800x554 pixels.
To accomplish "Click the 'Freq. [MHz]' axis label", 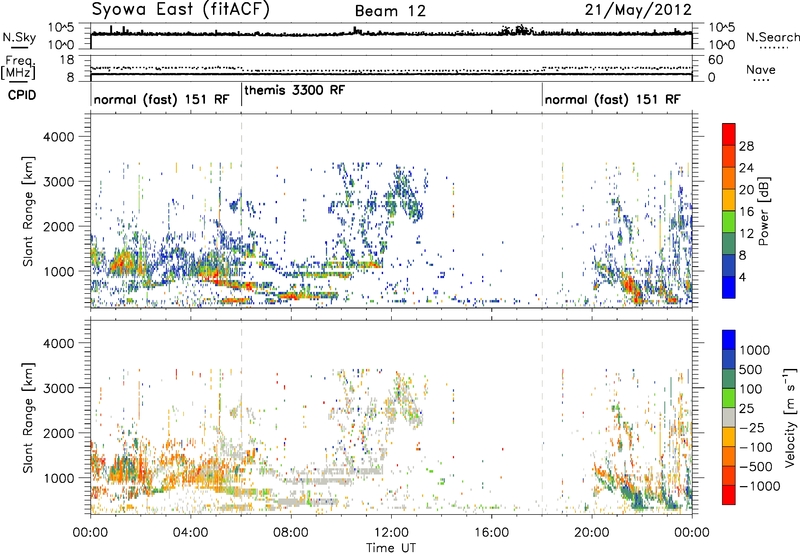I will 18,67.
